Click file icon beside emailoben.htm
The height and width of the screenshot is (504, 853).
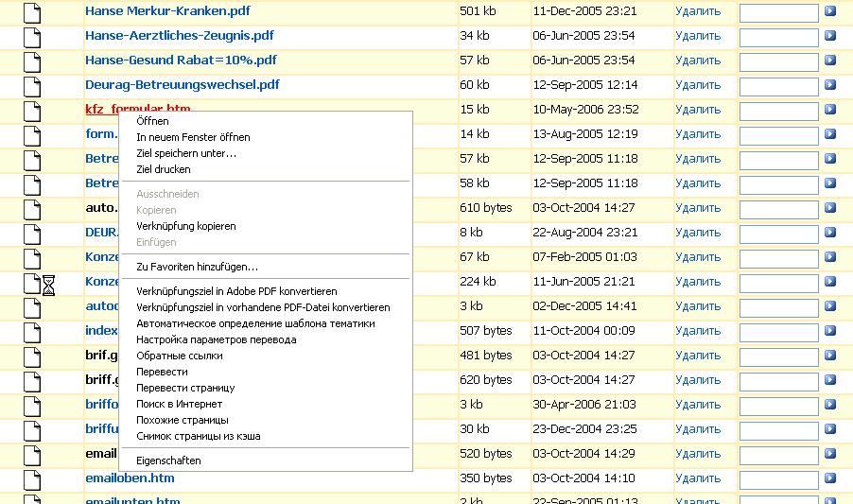32,480
